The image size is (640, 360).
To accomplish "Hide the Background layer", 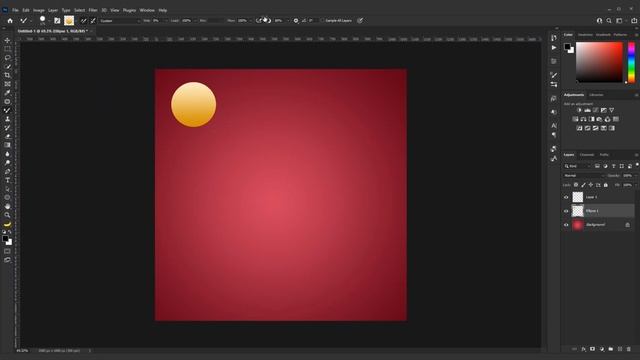I will 566,225.
